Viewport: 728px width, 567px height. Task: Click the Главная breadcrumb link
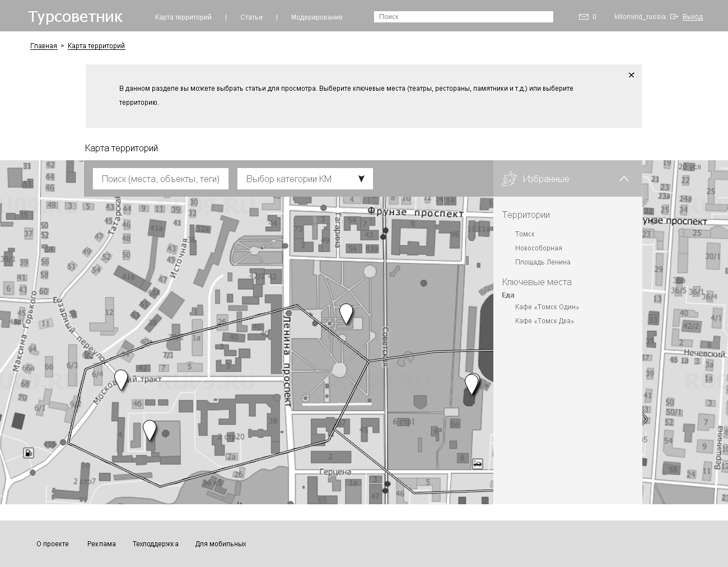pos(44,46)
